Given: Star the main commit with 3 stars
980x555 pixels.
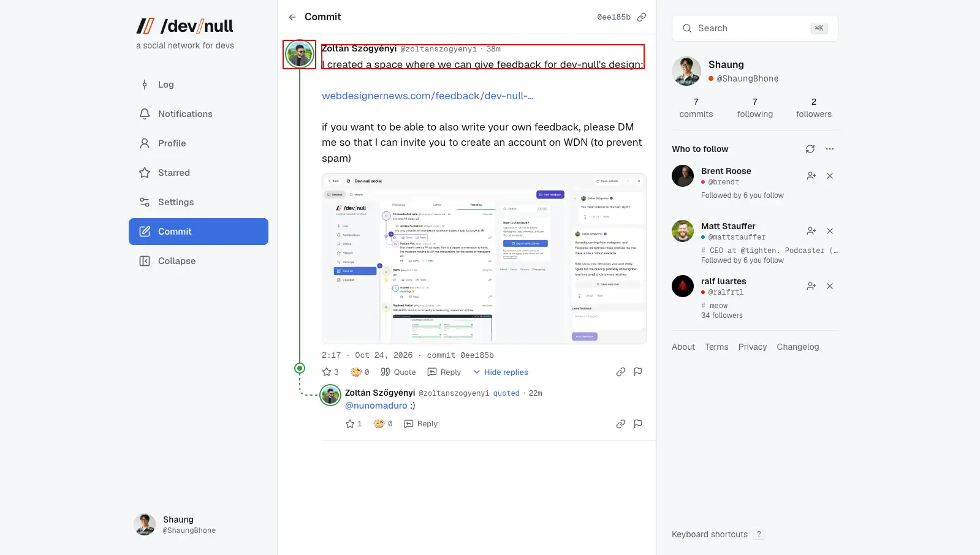Looking at the screenshot, I should click(330, 372).
